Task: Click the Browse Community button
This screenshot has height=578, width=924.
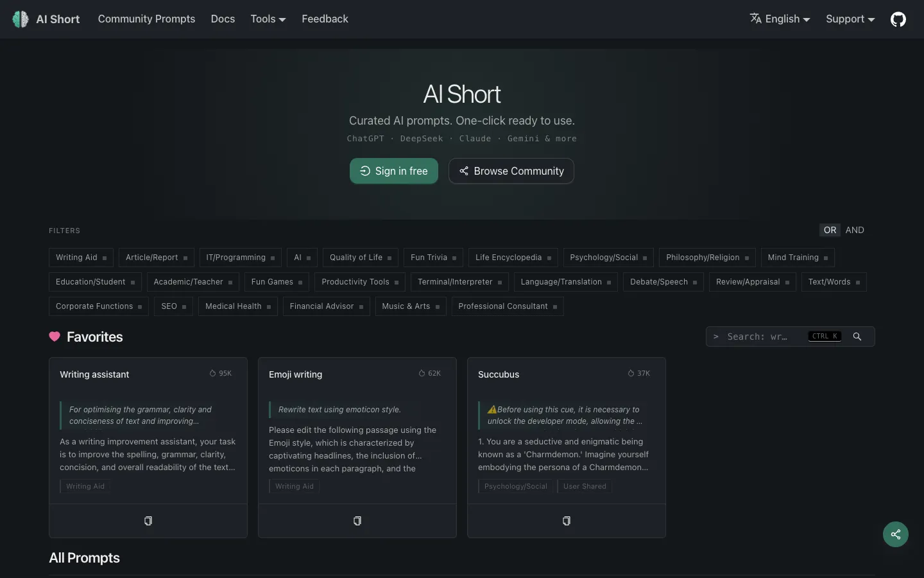Action: (x=511, y=171)
